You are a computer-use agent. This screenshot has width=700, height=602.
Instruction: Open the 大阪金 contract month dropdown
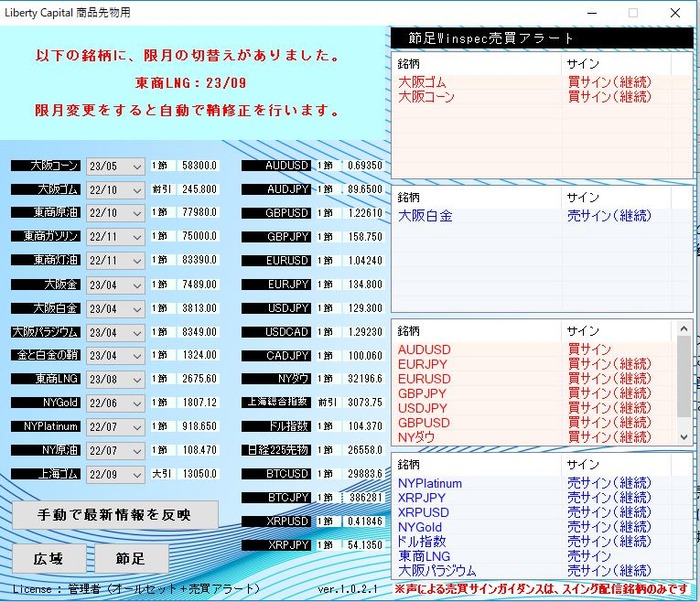coord(115,285)
